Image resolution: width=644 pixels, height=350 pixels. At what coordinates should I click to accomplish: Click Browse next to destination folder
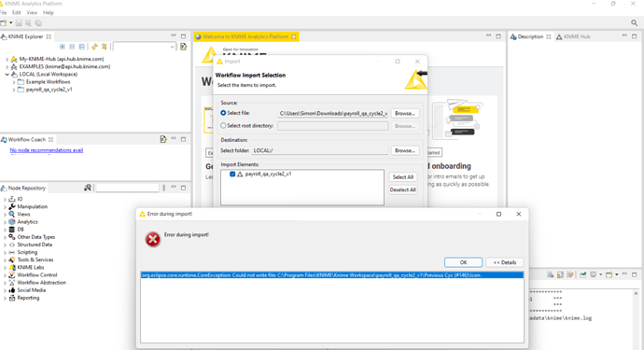click(404, 151)
